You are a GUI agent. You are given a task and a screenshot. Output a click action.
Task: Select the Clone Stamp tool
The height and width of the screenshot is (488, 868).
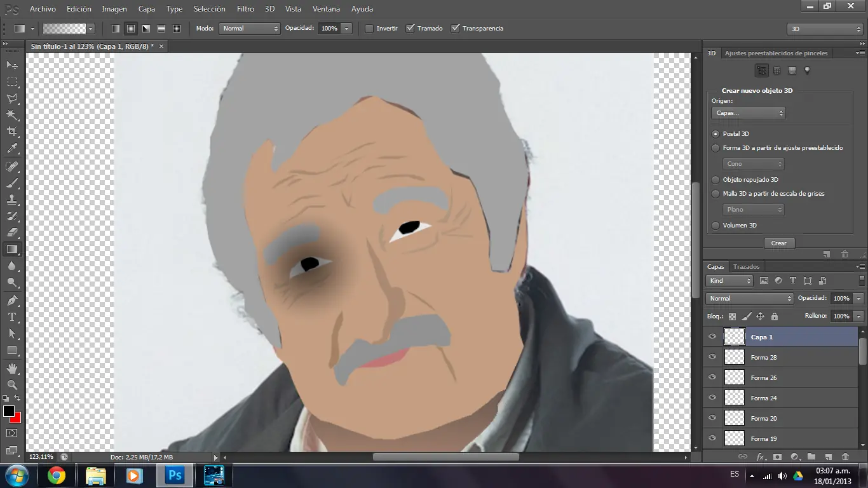11,200
